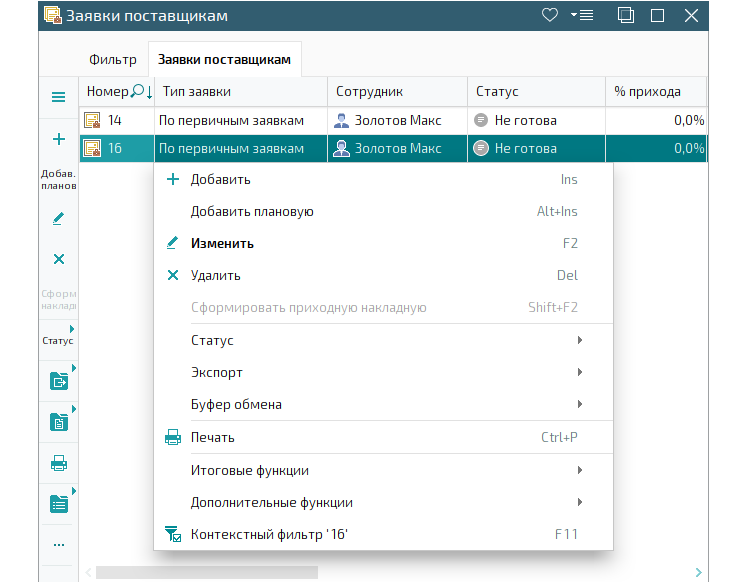Click the clipboard icon in left sidebar
This screenshot has height=582, width=739.
[x=59, y=422]
